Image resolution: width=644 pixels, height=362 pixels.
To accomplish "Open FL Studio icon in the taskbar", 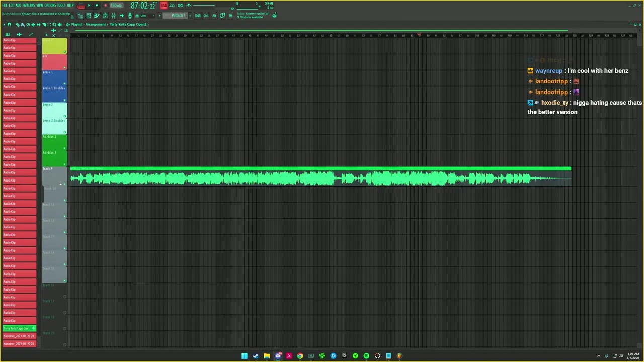I will tap(399, 356).
